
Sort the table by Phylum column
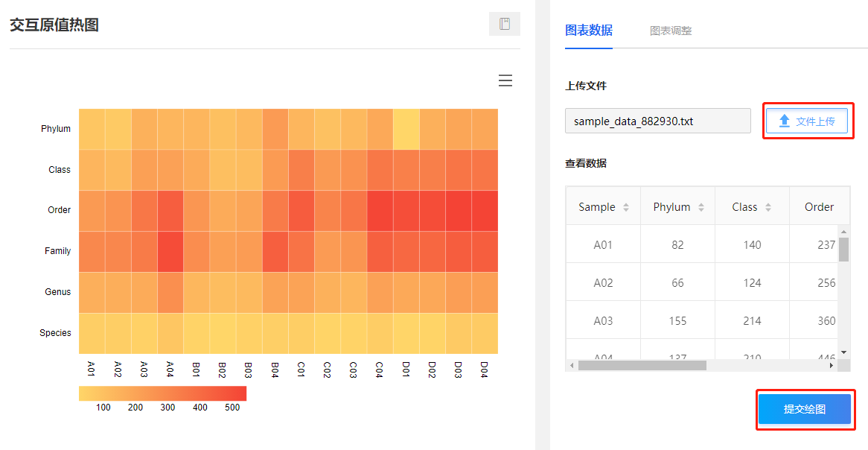[x=701, y=207]
